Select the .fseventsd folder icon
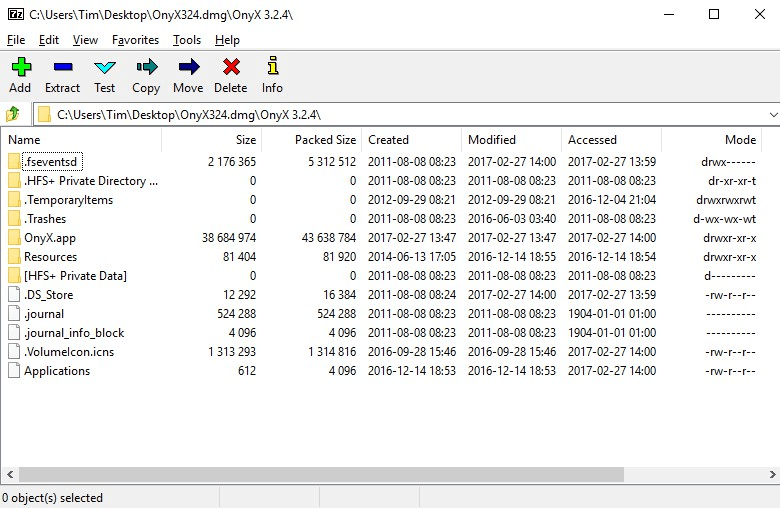The width and height of the screenshot is (780, 508). click(14, 161)
